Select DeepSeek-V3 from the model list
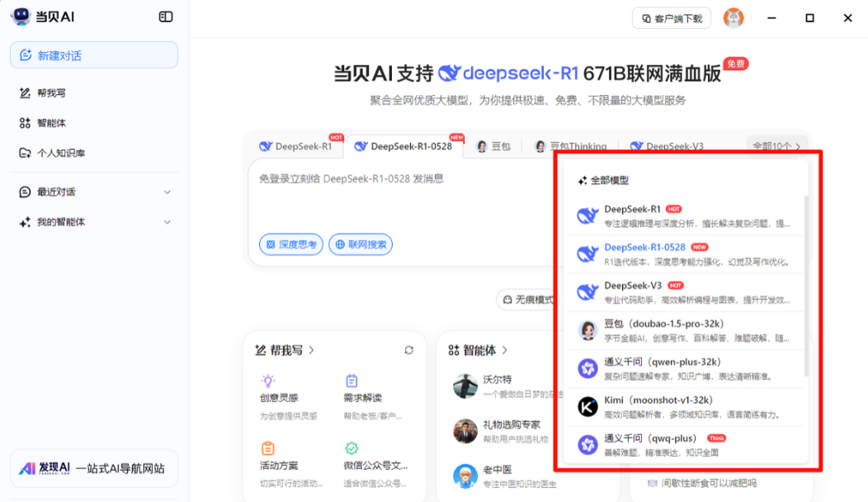 (686, 292)
